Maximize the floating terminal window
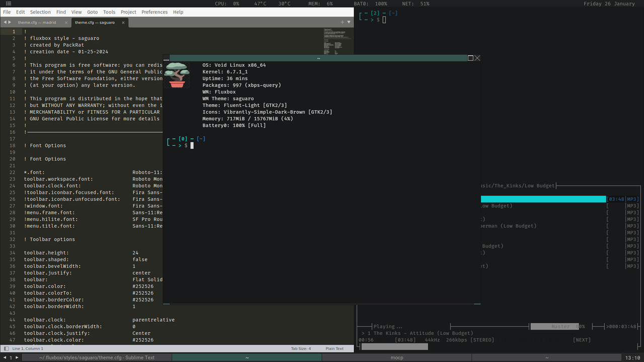The width and height of the screenshot is (644, 362). point(470,58)
